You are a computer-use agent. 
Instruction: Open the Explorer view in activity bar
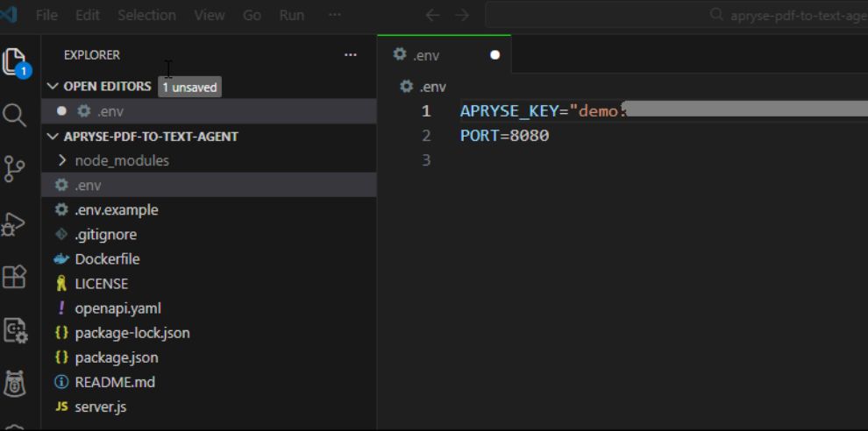pyautogui.click(x=15, y=60)
